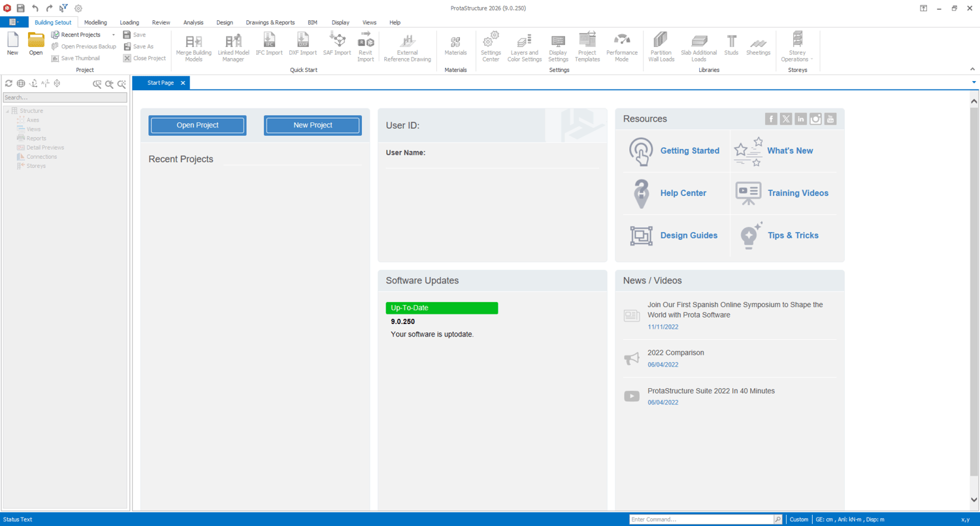Screen dimensions: 980x526
Task: Click the New Project button
Action: tap(313, 125)
